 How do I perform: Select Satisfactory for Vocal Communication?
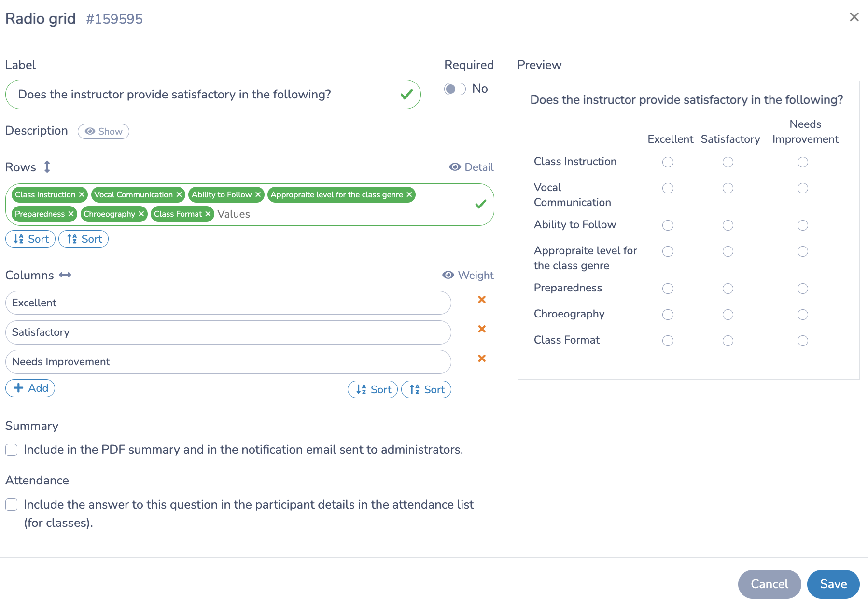728,188
